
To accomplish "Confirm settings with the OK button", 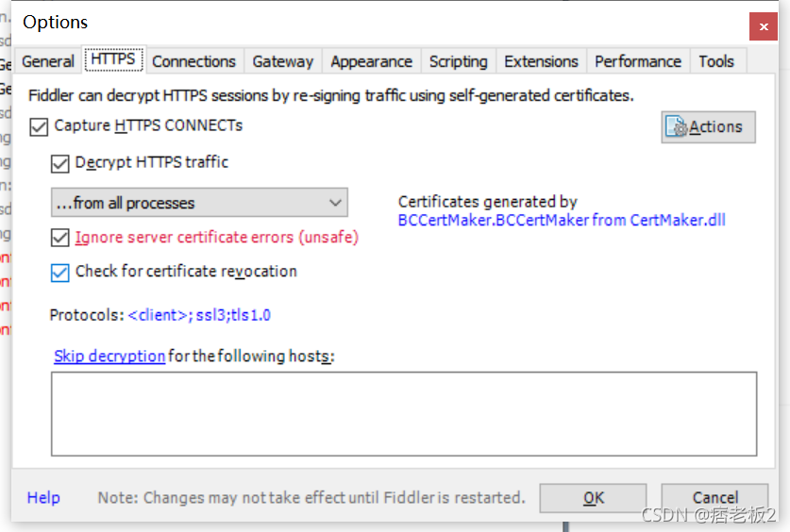I will point(593,498).
